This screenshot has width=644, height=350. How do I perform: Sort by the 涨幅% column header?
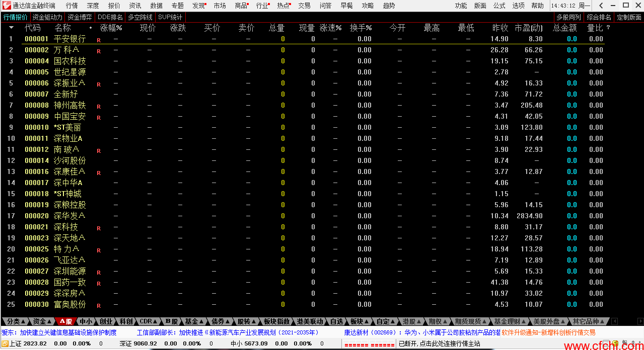click(x=111, y=28)
